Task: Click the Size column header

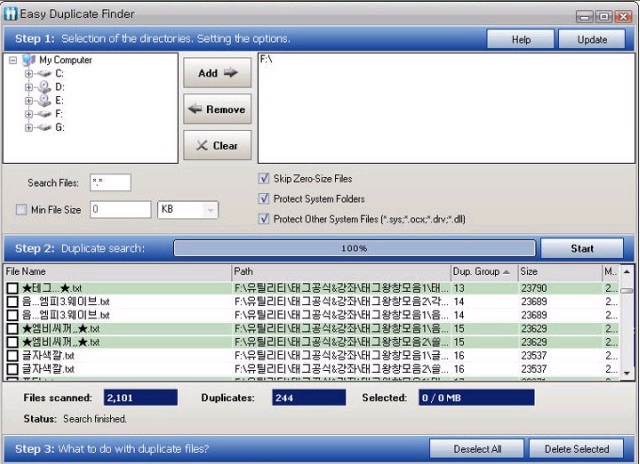Action: coord(560,272)
